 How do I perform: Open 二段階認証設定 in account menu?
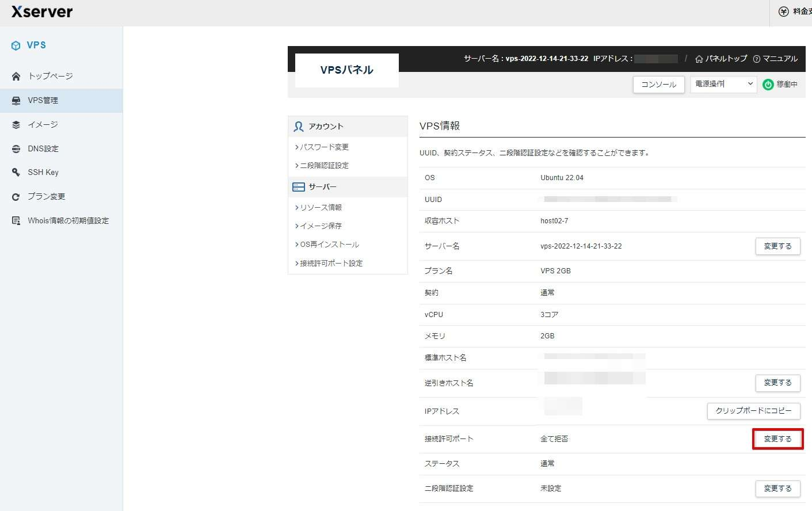324,166
